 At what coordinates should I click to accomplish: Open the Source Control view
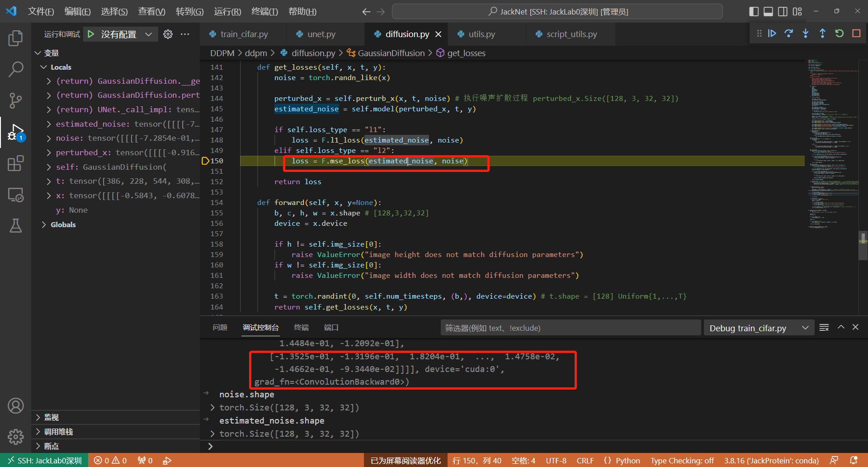point(15,100)
